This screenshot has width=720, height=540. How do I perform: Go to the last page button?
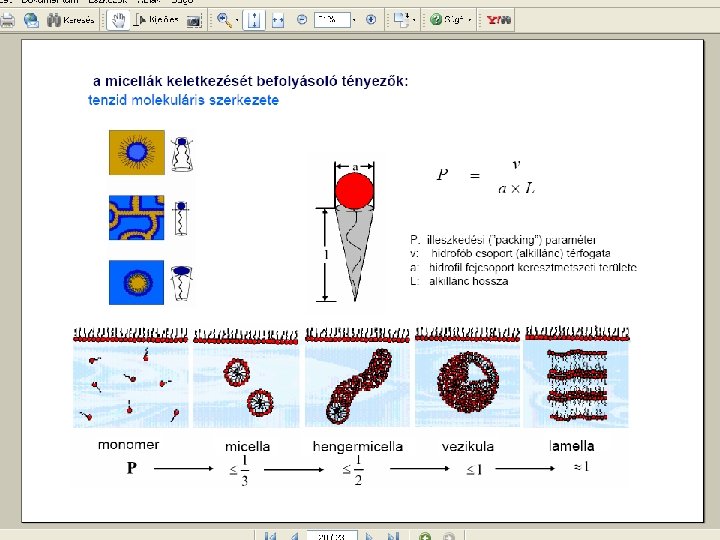click(x=393, y=536)
